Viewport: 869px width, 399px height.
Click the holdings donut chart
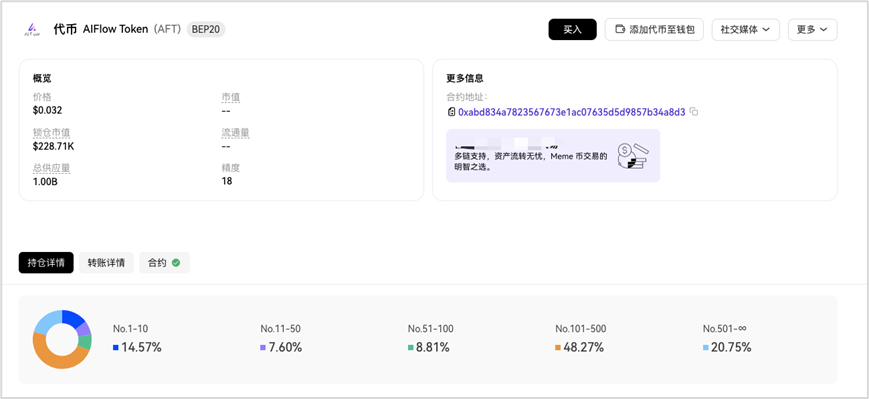[62, 339]
